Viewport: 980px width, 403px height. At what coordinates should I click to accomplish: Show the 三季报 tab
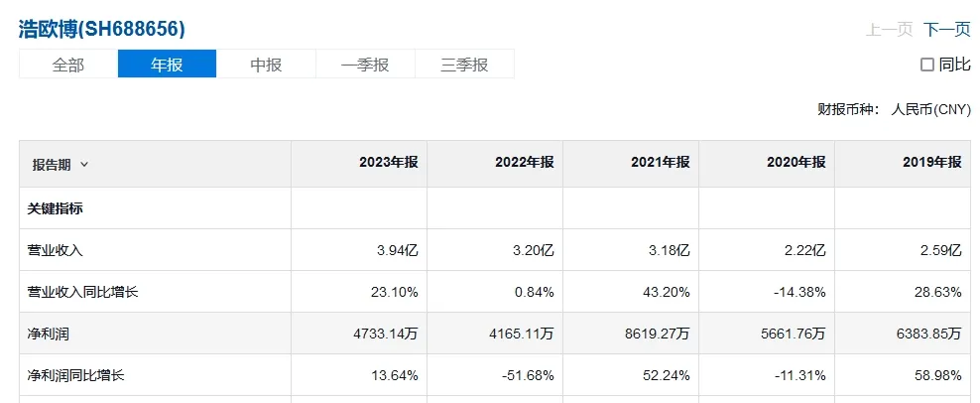[x=464, y=65]
